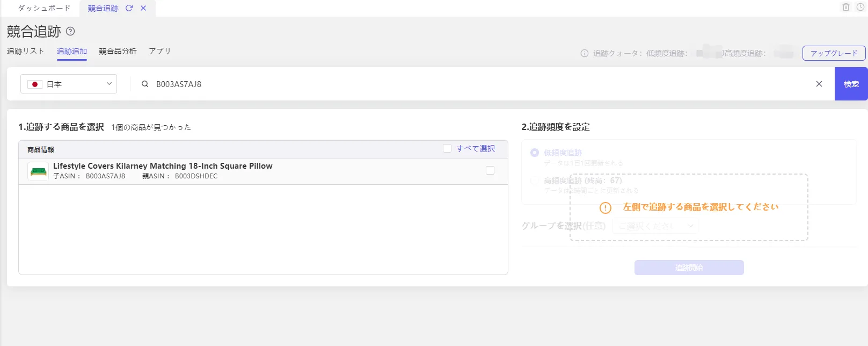Check the すべて選択 checkbox
Image resolution: width=868 pixels, height=346 pixels.
point(447,148)
